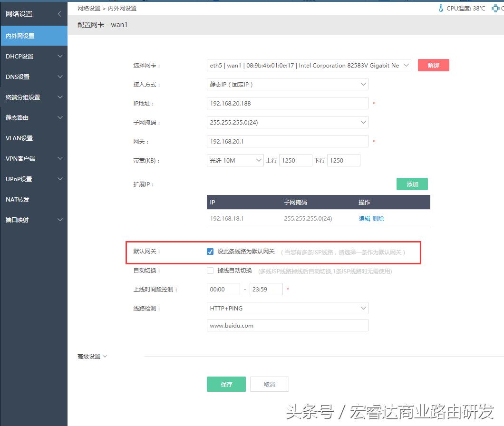Click the red 解绑 unbind button
504x426 pixels.
(433, 65)
